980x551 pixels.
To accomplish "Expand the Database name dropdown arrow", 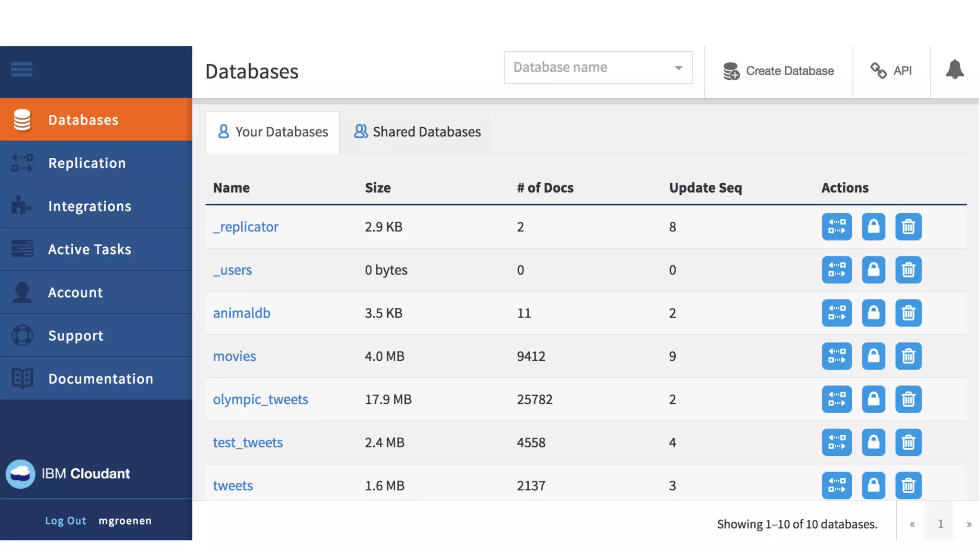I will point(679,68).
